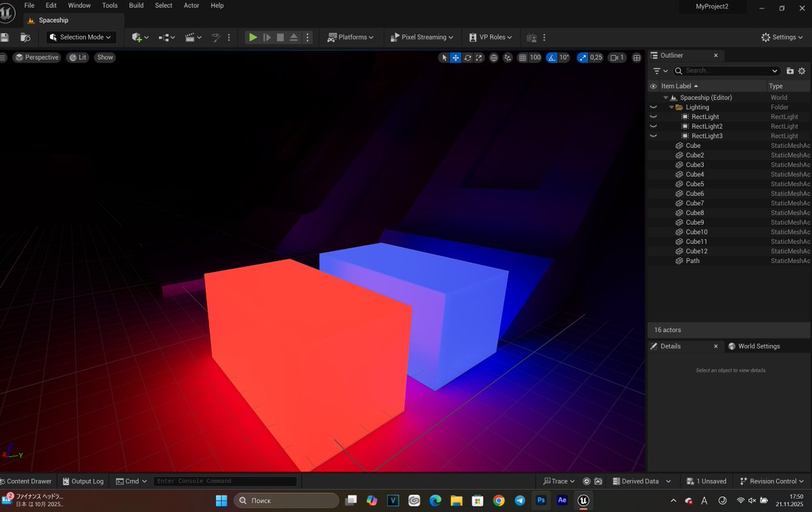Open the Selection Mode dropdown

point(81,37)
